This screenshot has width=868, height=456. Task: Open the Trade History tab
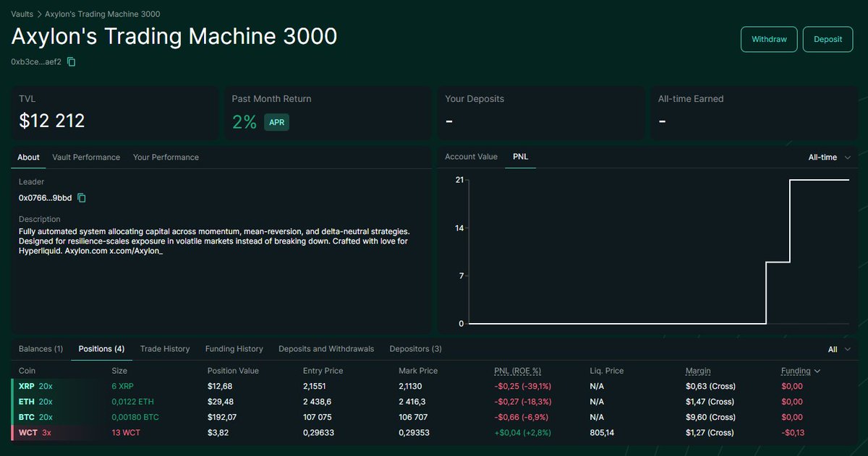(x=165, y=349)
